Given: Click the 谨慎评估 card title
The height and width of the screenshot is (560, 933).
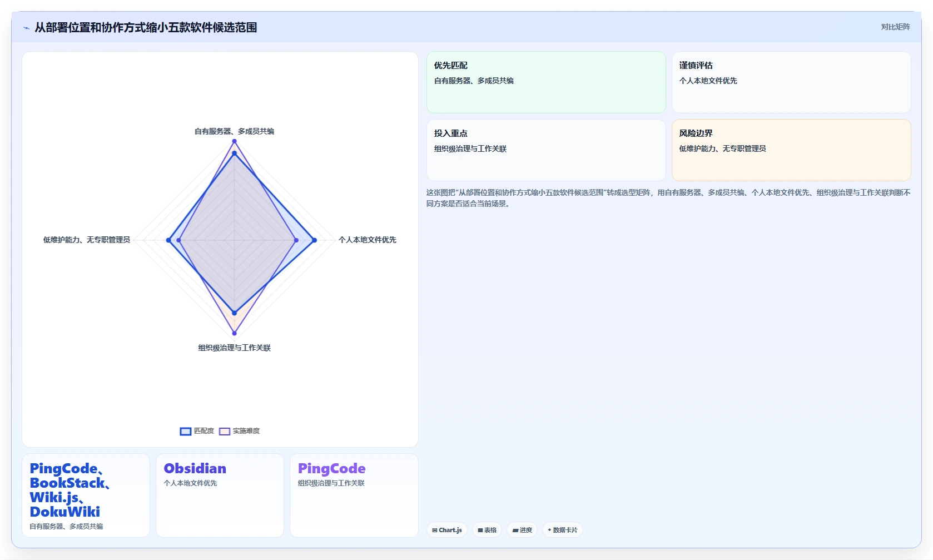Looking at the screenshot, I should 696,65.
